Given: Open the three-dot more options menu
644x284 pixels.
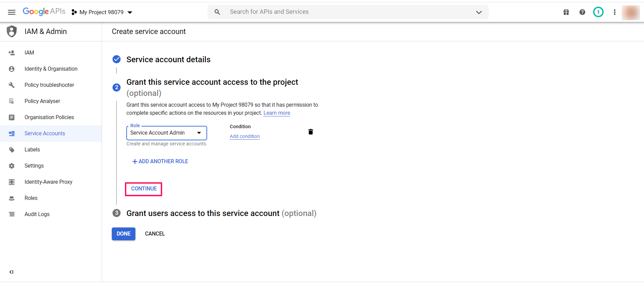Looking at the screenshot, I should [615, 12].
